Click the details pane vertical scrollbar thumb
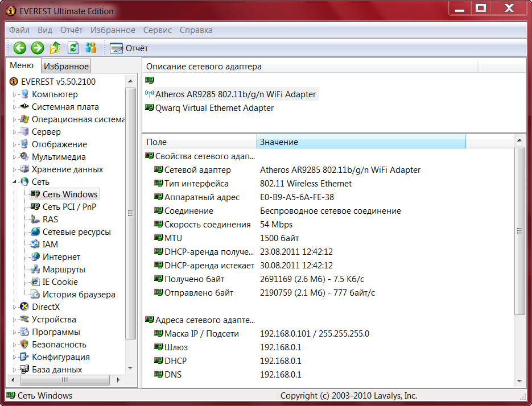The width and height of the screenshot is (532, 406). tap(519, 231)
